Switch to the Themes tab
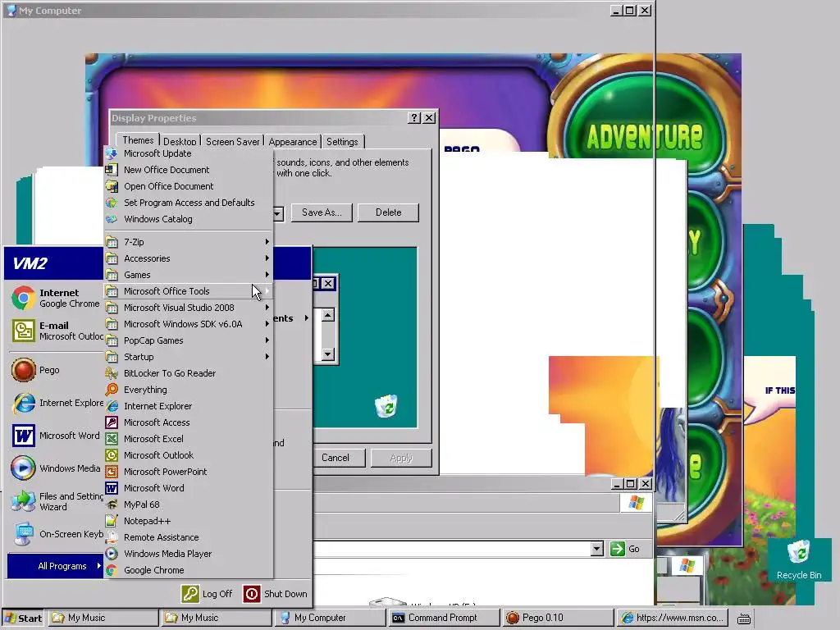This screenshot has width=840, height=630. point(138,139)
